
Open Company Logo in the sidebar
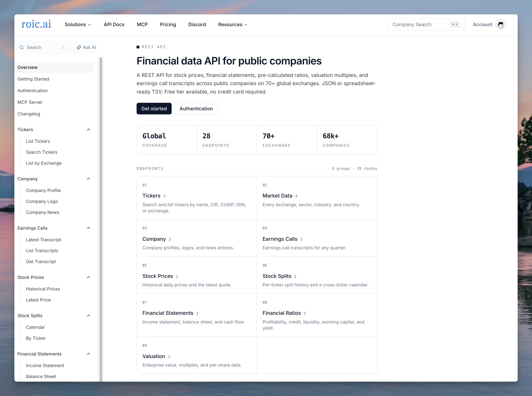42,202
